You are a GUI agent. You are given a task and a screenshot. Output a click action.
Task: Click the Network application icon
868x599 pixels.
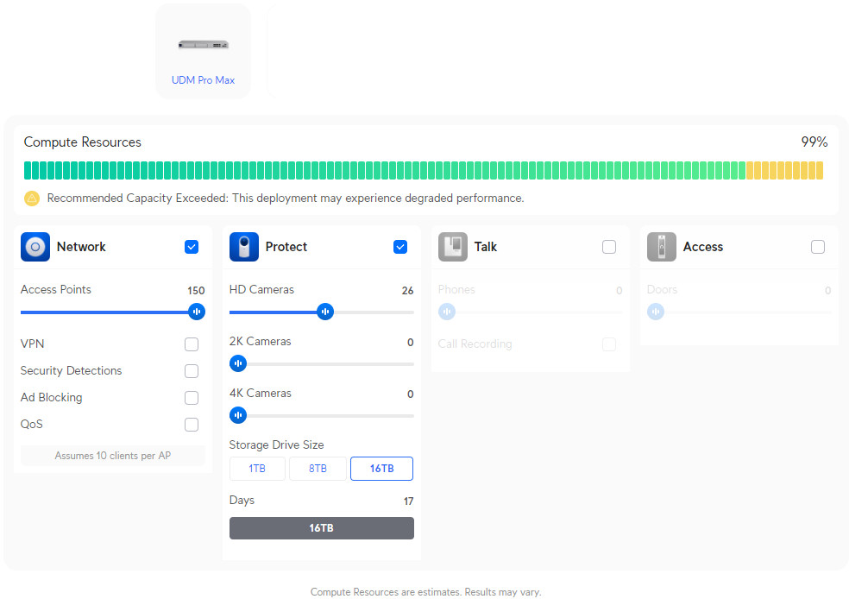tap(35, 247)
